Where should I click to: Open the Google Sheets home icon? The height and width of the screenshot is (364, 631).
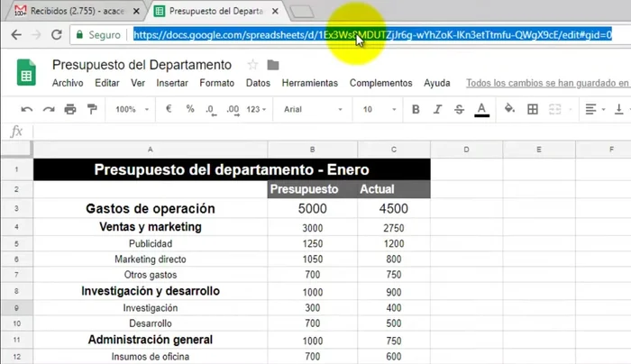(x=26, y=72)
